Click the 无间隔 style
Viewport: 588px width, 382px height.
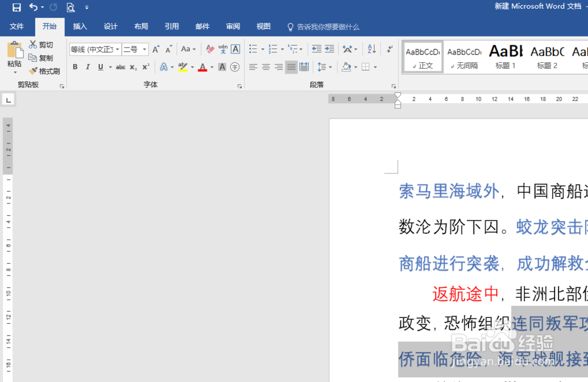coord(463,56)
